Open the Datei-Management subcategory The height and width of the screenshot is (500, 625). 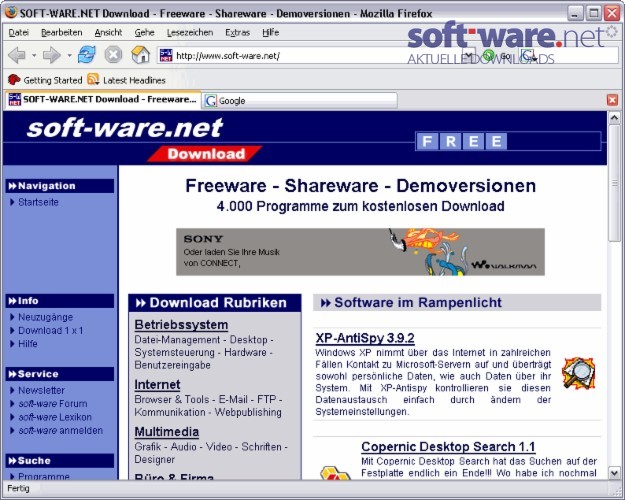pos(177,340)
